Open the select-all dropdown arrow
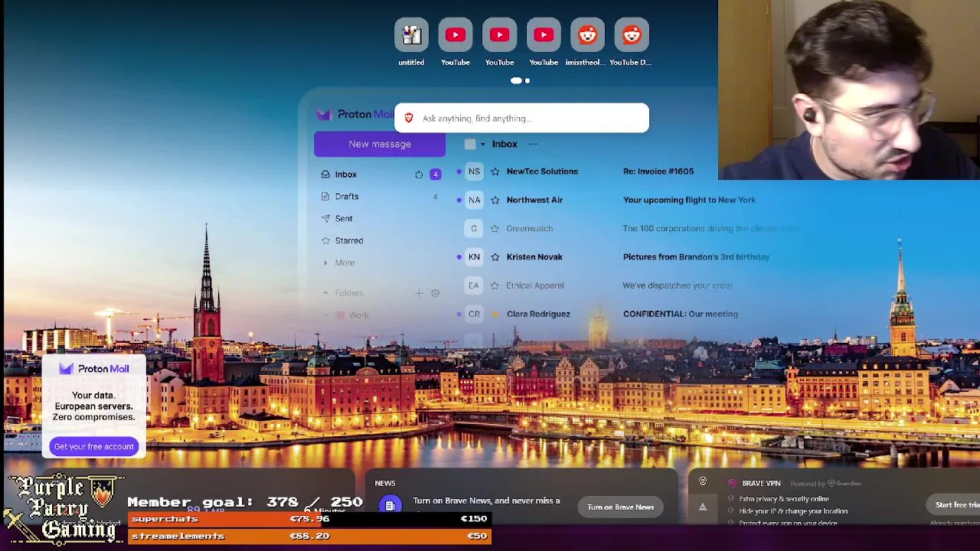 tap(482, 144)
